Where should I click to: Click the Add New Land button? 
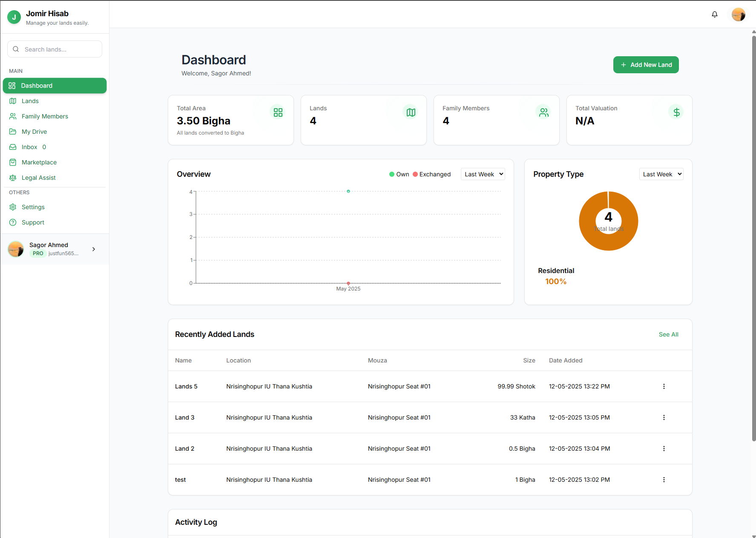[646, 65]
